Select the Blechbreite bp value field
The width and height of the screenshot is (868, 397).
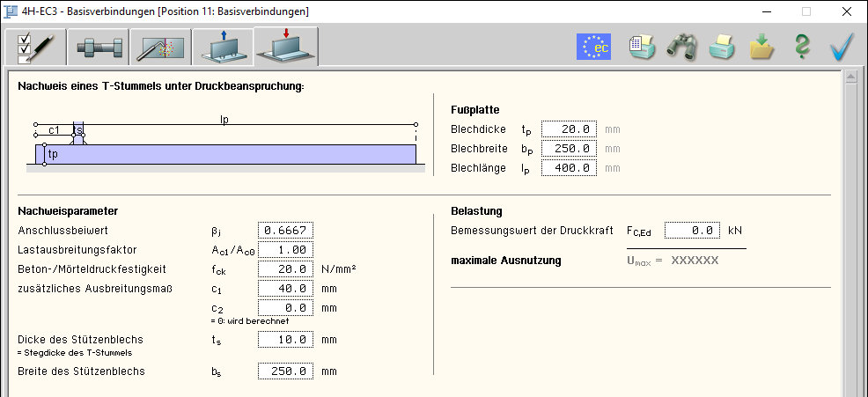tap(570, 149)
